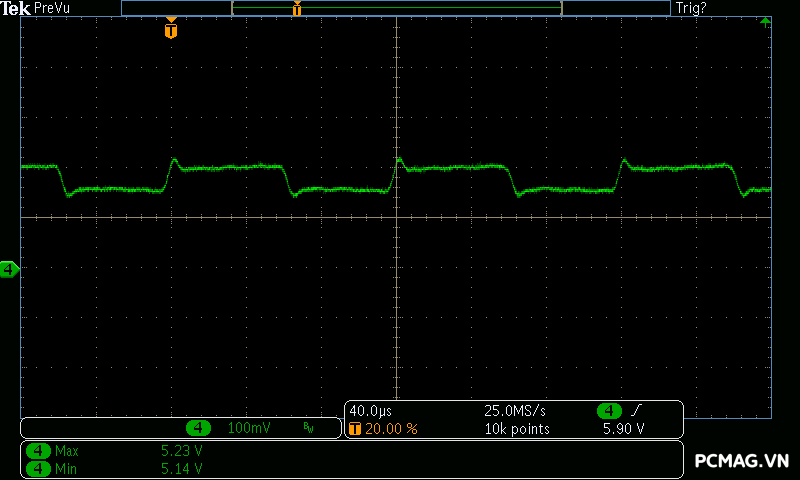Viewport: 800px width, 480px height.
Task: Select the channel 4 ground reference marker
Action: (9, 269)
